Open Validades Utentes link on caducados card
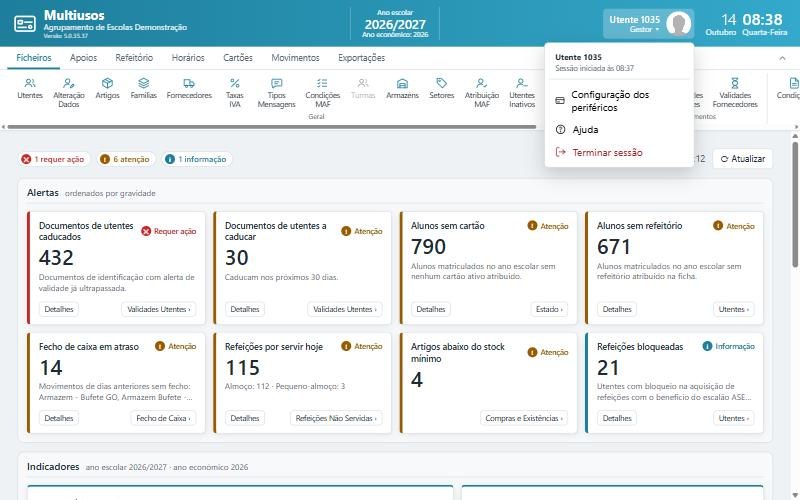800x500 pixels. pos(159,309)
